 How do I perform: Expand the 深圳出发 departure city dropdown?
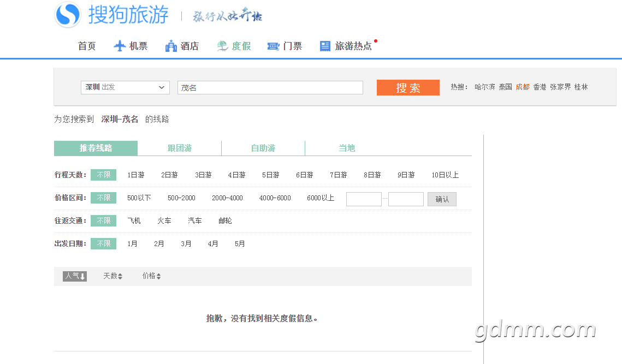(126, 87)
